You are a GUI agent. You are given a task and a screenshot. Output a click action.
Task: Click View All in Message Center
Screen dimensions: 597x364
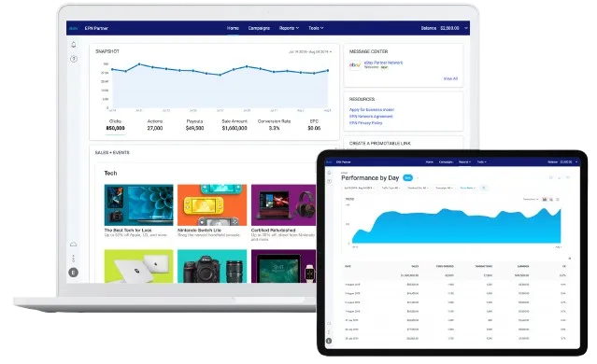point(450,78)
